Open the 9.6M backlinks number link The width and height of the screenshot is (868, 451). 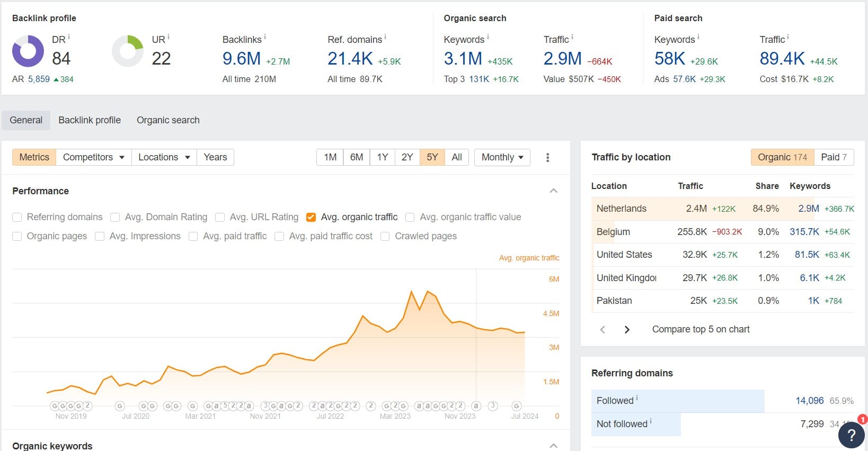(241, 59)
